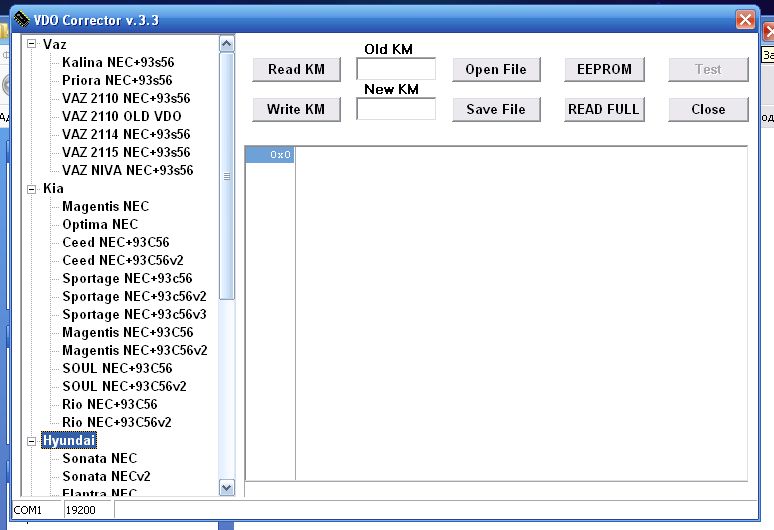Close the VDO Corrector window
Screen dimensions: 774x530
745,20
